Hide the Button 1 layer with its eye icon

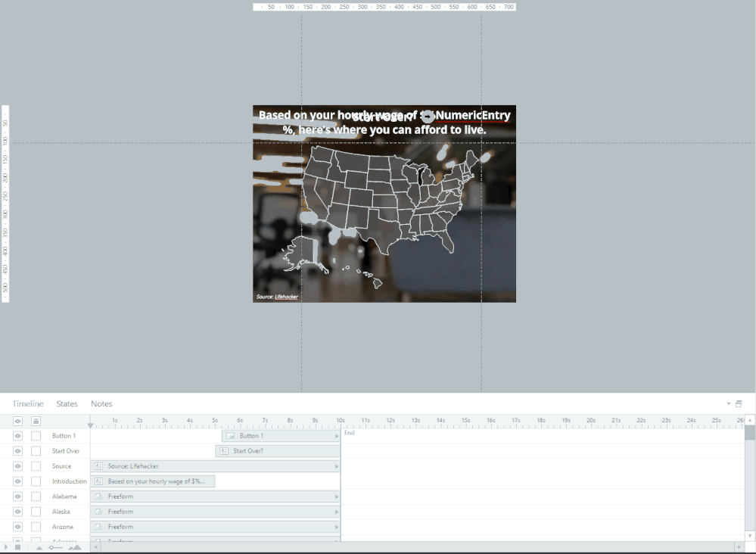point(17,436)
